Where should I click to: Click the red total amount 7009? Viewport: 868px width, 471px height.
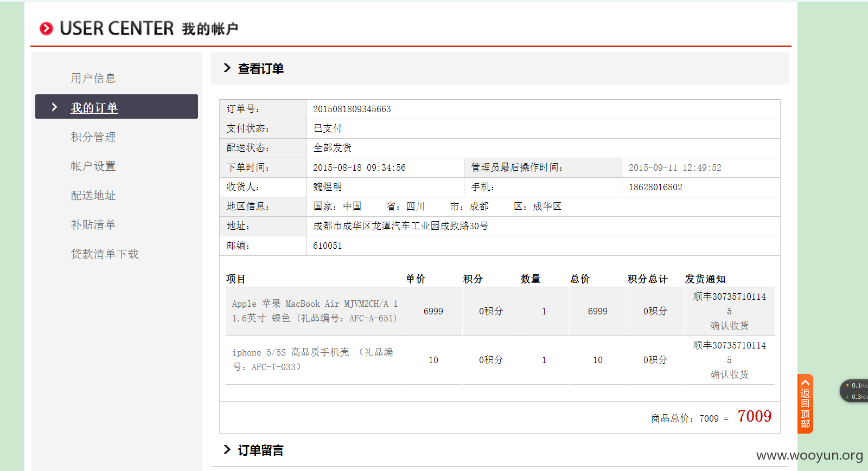coord(754,416)
